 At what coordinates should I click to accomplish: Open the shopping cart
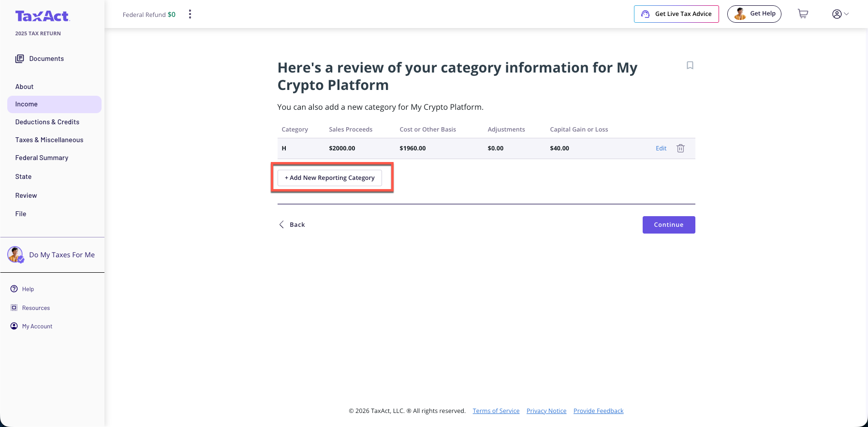pyautogui.click(x=803, y=14)
